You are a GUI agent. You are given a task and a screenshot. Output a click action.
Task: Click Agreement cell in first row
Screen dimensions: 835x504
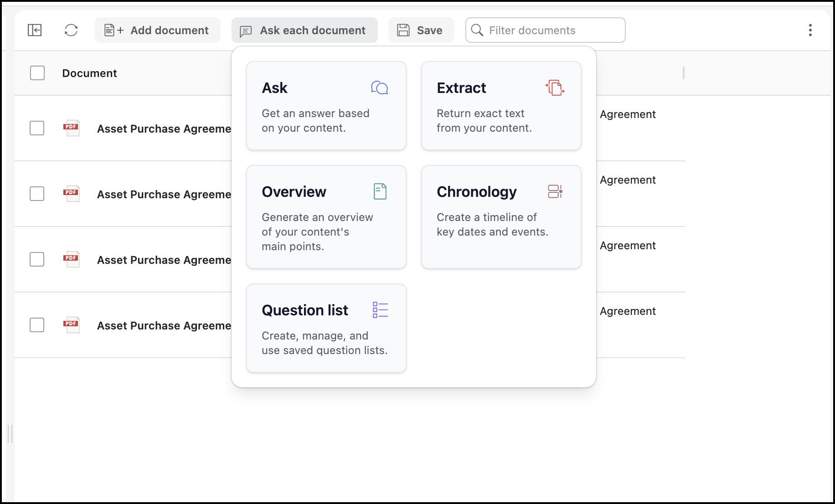click(628, 114)
